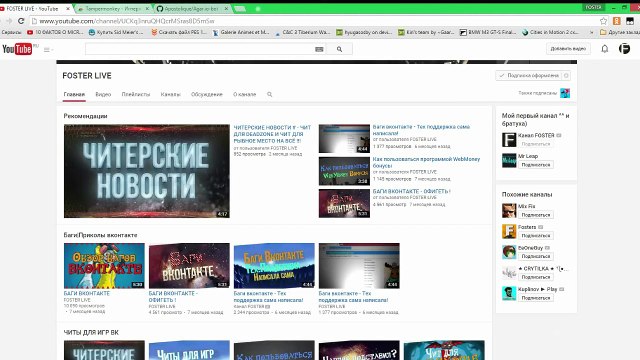640x360 pixels.
Task: Open the C&C 3 Tiberium Wars bookmark
Action: click(x=303, y=32)
